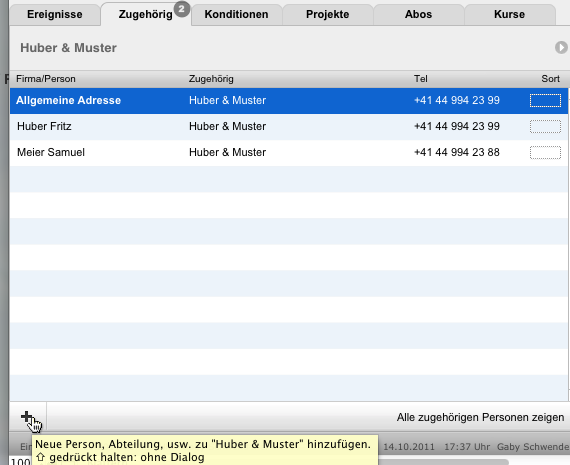The width and height of the screenshot is (570, 465).
Task: Click Alle zugehörigen Personen zeigen
Action: point(481,417)
